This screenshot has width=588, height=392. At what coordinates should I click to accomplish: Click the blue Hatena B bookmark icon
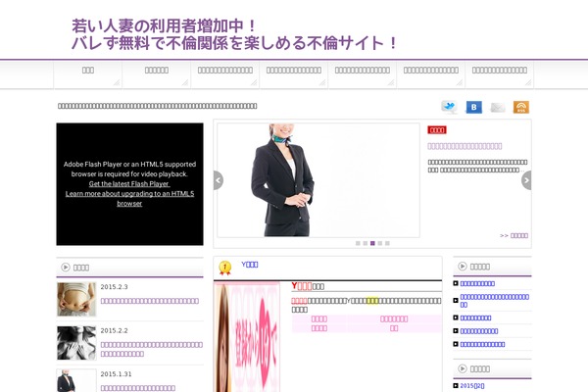pyautogui.click(x=473, y=107)
